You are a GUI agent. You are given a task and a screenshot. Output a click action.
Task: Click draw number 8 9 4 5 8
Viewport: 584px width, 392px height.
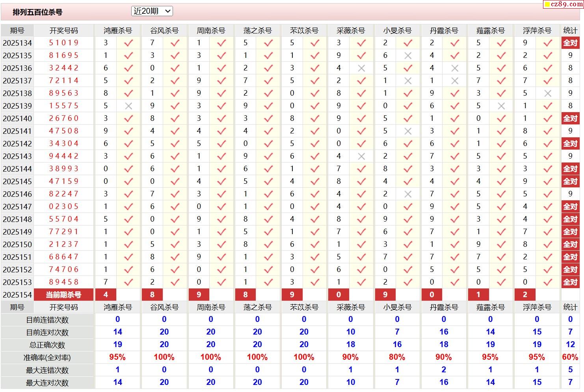pyautogui.click(x=64, y=282)
